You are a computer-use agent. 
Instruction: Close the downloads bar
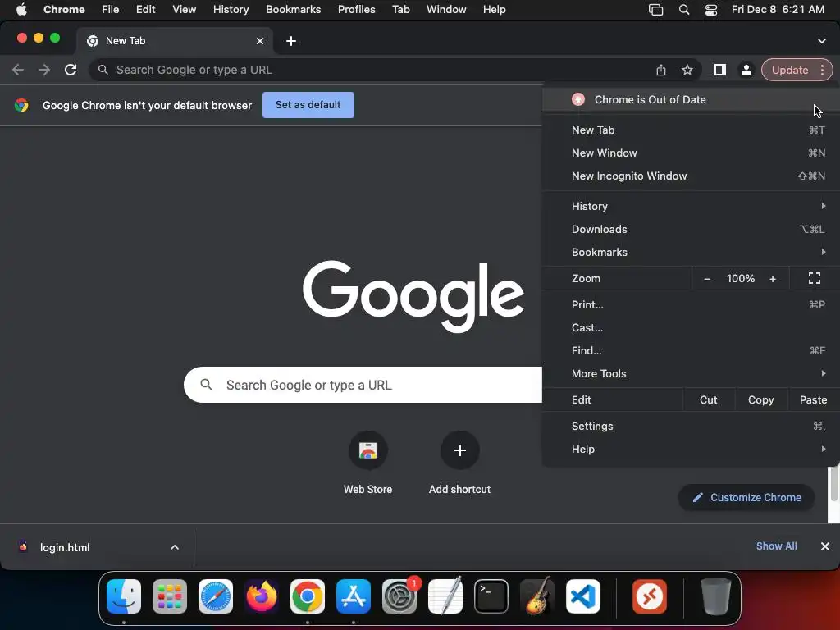coord(825,546)
